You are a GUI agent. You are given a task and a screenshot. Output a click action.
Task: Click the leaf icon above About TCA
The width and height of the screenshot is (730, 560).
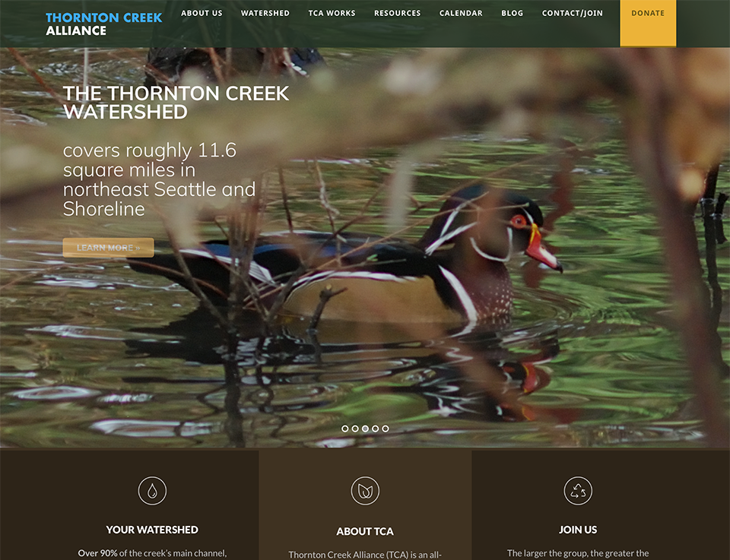365,491
